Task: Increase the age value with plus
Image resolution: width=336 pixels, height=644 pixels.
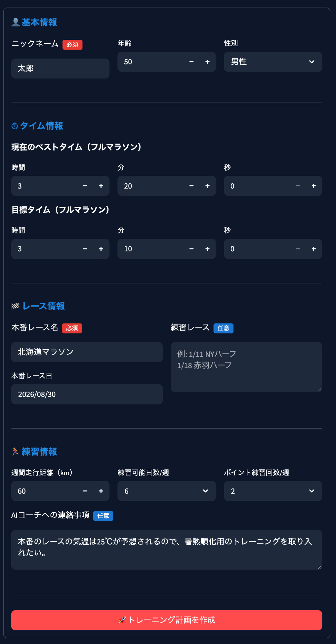Action: (207, 62)
